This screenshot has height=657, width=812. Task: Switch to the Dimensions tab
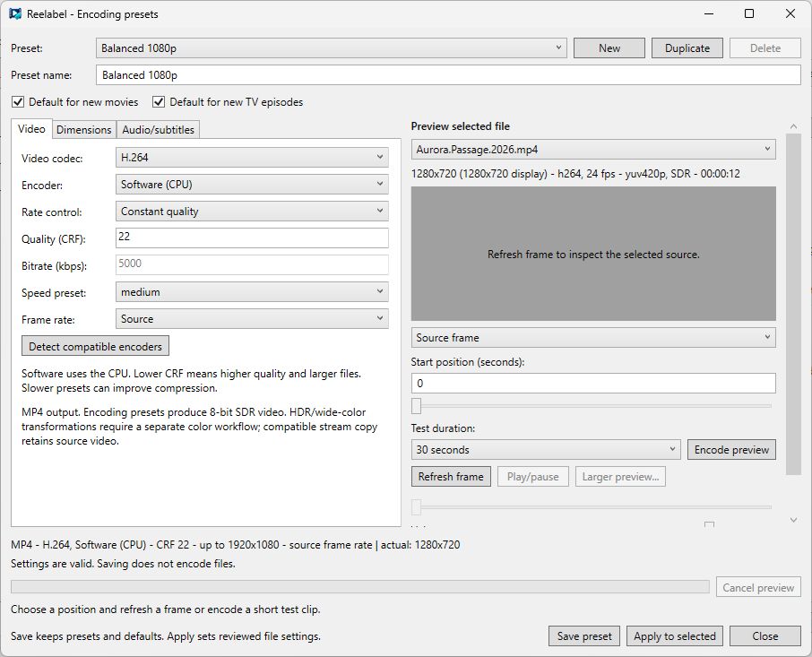tap(84, 129)
